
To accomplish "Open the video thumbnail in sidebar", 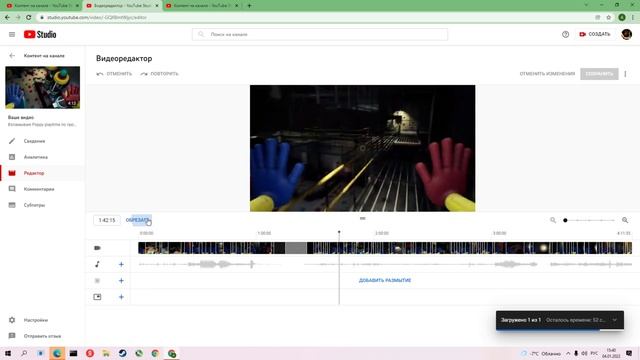I will (42, 87).
